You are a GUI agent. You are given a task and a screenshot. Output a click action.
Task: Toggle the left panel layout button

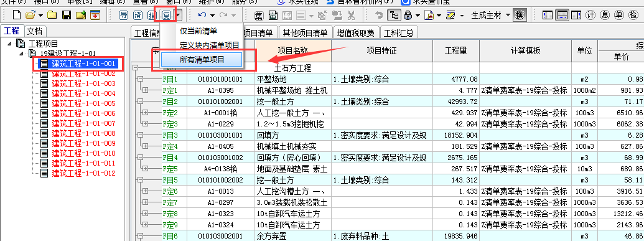[547, 16]
